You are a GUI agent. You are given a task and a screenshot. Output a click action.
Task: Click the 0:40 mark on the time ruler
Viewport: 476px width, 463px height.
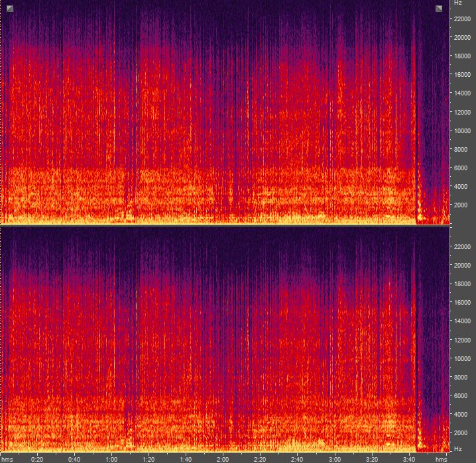74,459
